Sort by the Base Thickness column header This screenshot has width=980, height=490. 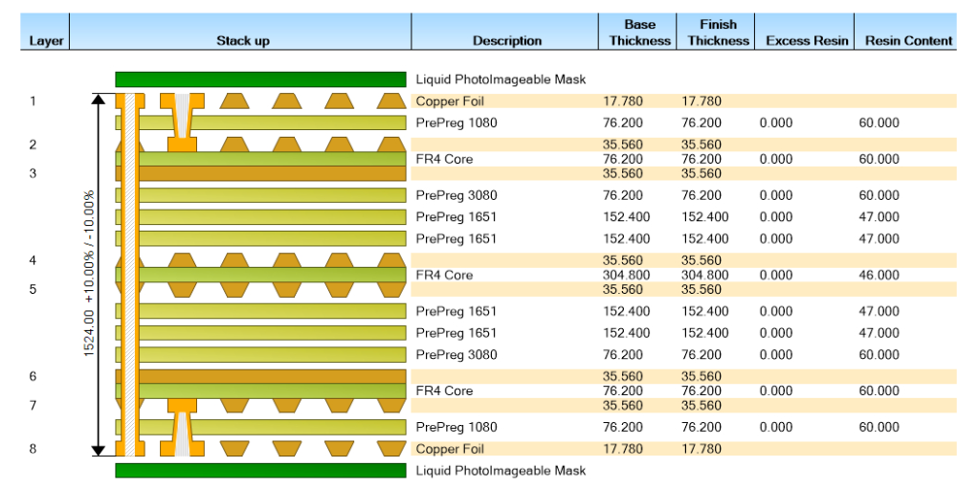click(x=640, y=33)
